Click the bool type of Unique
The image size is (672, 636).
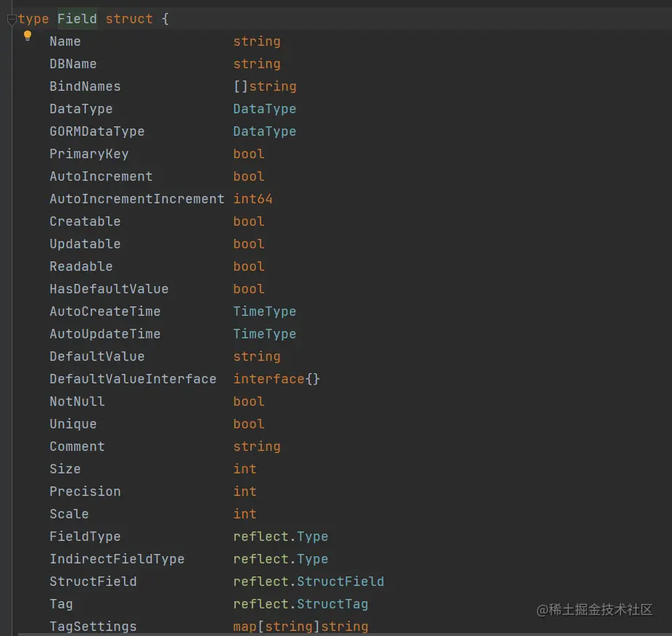coord(249,424)
